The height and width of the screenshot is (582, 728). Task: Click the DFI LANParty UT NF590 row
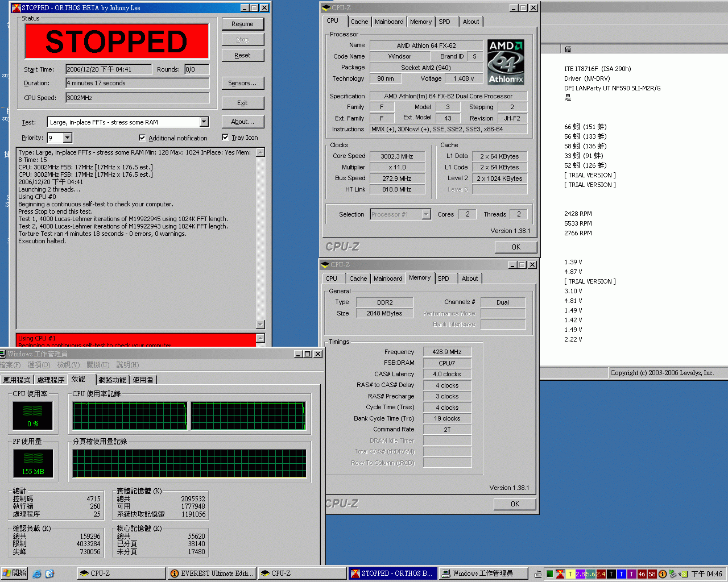click(612, 88)
